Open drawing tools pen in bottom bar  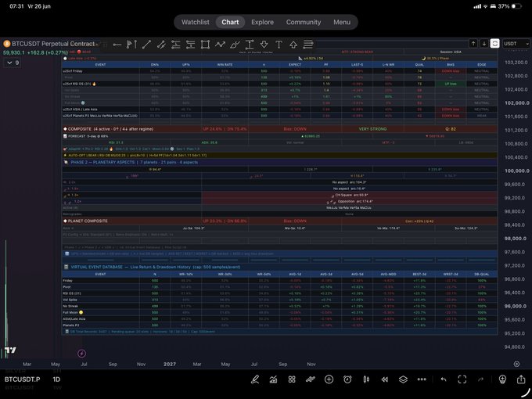255,379
